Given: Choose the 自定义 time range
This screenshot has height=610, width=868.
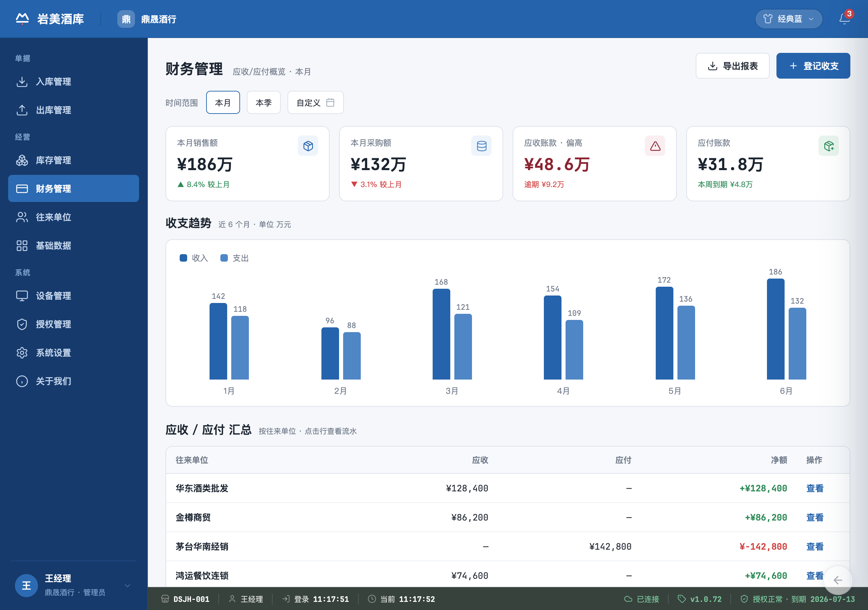Looking at the screenshot, I should point(315,102).
